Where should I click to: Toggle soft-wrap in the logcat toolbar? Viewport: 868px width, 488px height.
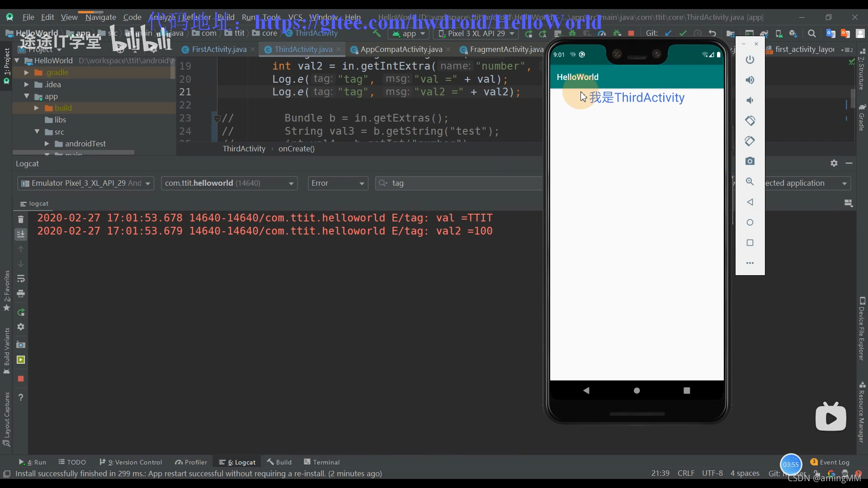tap(21, 279)
